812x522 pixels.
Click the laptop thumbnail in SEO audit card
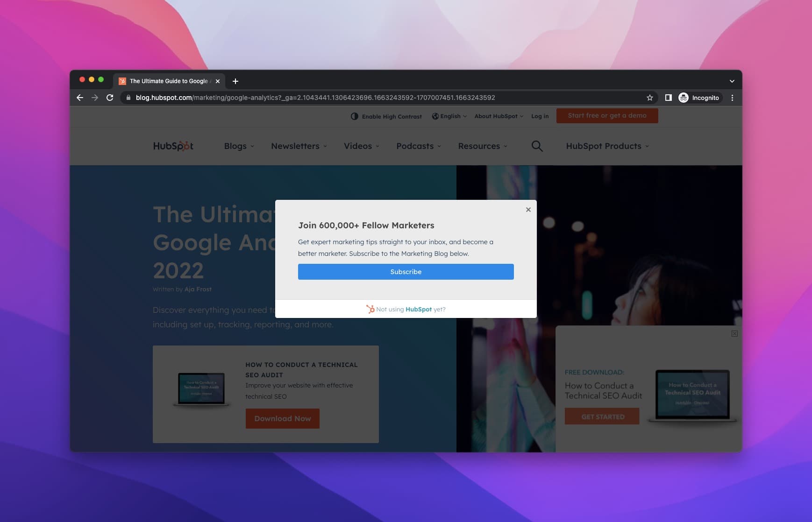(x=201, y=389)
